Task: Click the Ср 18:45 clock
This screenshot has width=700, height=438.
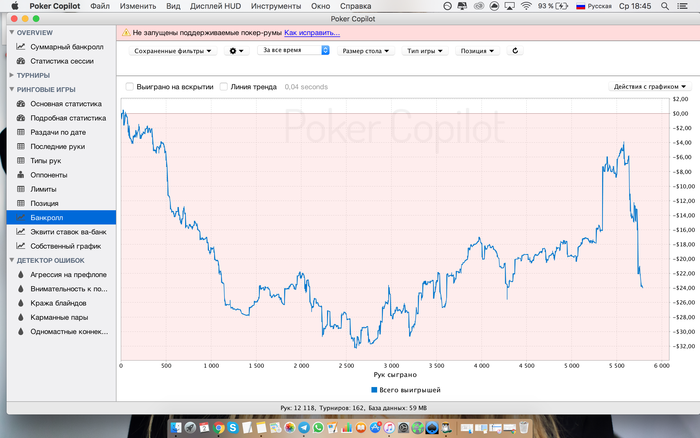Action: [x=635, y=6]
